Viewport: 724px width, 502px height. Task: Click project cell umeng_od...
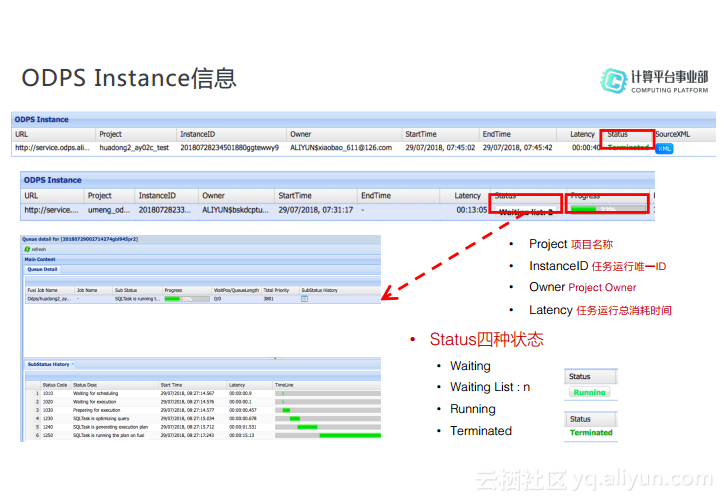[x=109, y=210]
